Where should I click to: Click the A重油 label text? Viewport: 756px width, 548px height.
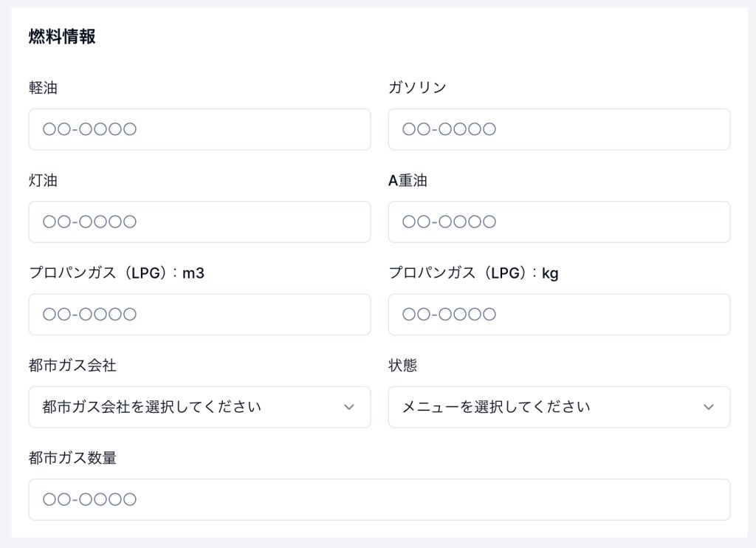point(408,180)
